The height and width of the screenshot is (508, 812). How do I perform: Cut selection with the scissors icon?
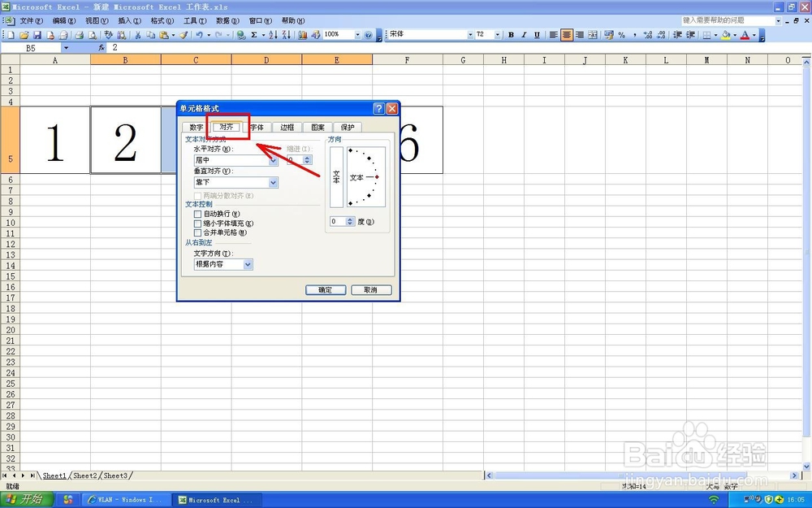point(138,35)
